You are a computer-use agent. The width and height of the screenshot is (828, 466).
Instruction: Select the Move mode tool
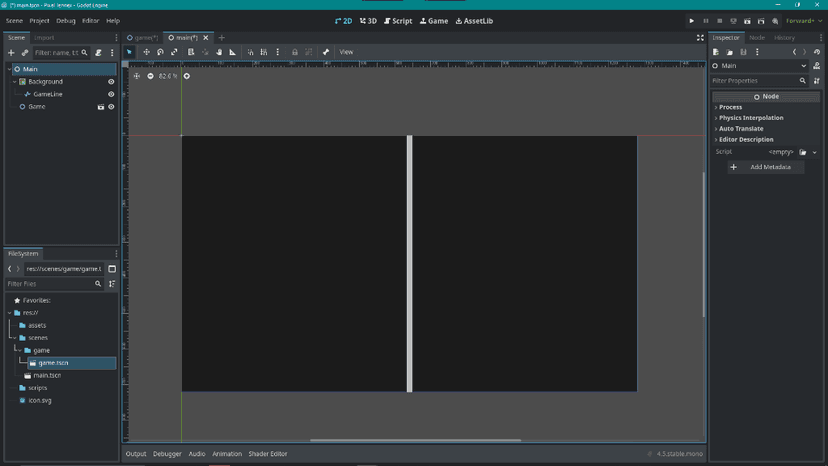point(146,52)
